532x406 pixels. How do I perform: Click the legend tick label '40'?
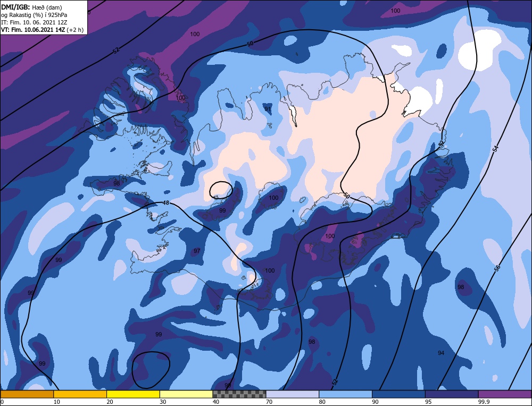click(x=216, y=402)
